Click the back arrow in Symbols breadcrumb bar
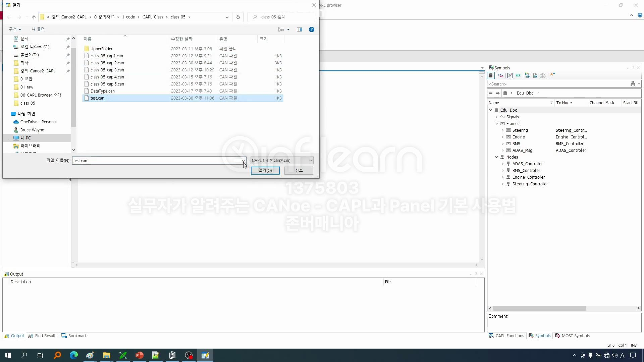Screen dimensions: 644x362 (491, 93)
